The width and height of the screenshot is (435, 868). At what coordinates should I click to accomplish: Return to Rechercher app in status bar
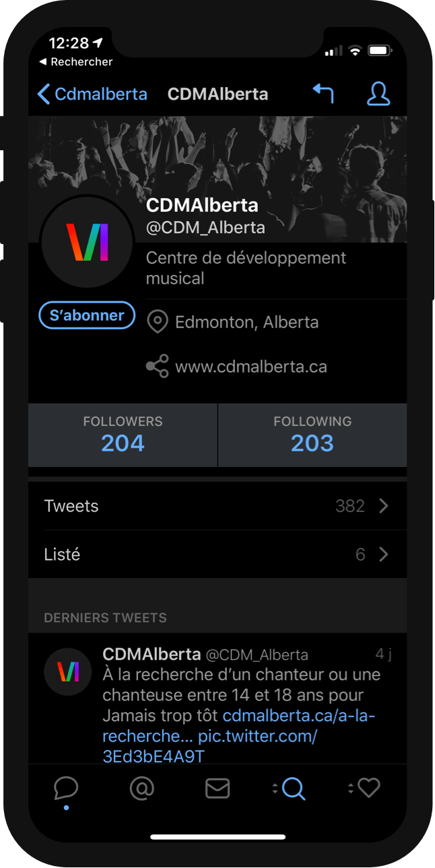pyautogui.click(x=75, y=62)
